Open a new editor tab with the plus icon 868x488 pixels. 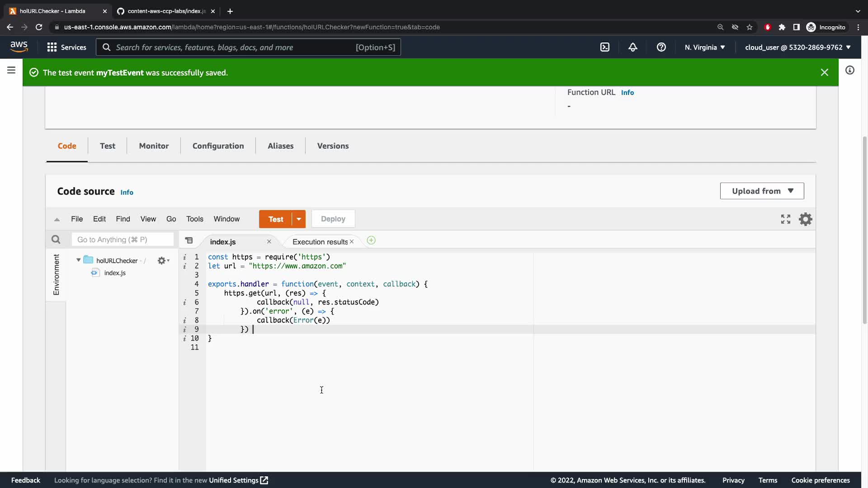(x=371, y=240)
